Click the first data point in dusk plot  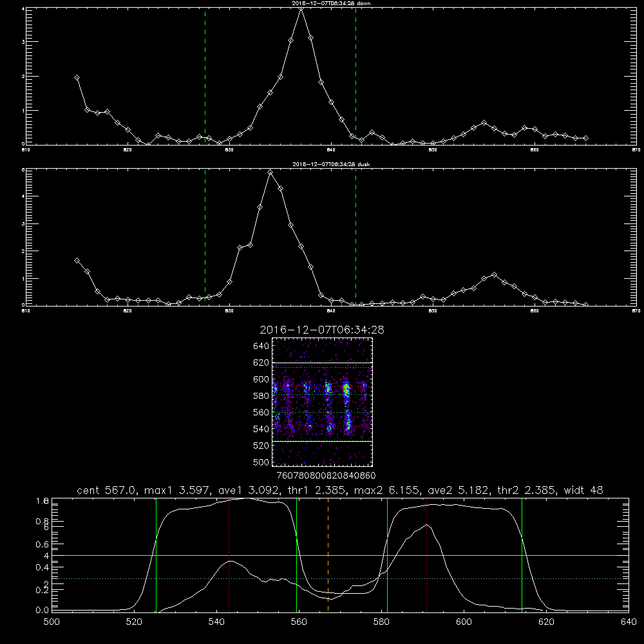[x=77, y=260]
